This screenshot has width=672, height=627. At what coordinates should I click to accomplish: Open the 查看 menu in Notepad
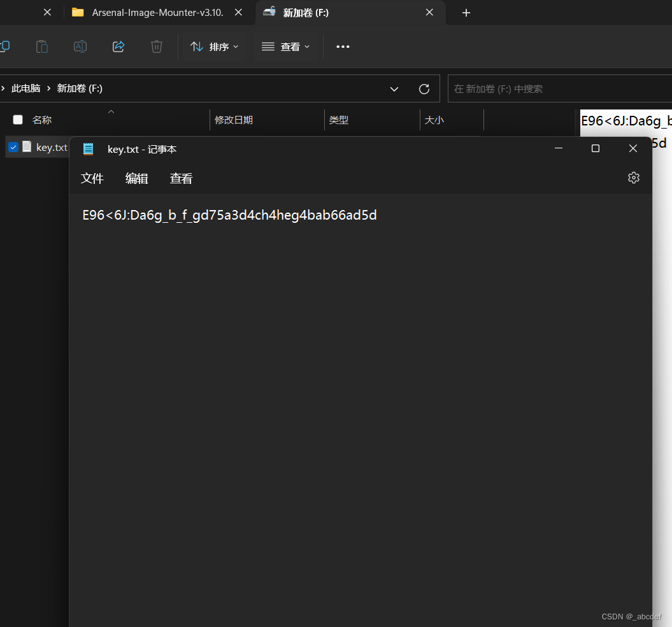tap(182, 178)
